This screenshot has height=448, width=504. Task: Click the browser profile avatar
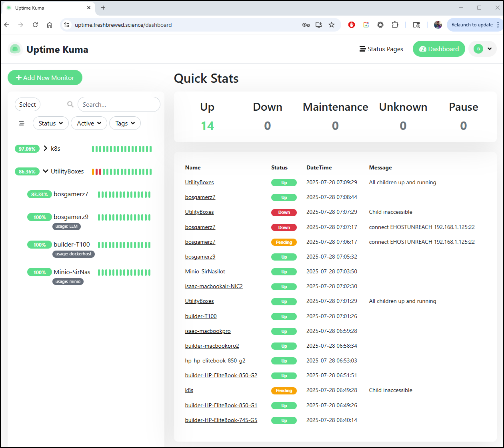pos(438,25)
